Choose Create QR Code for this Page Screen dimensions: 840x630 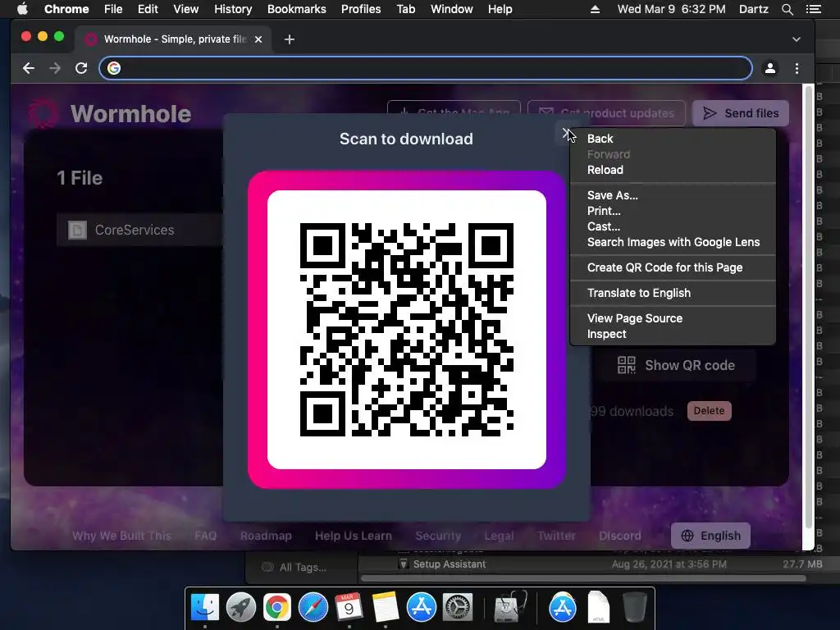pyautogui.click(x=673, y=267)
